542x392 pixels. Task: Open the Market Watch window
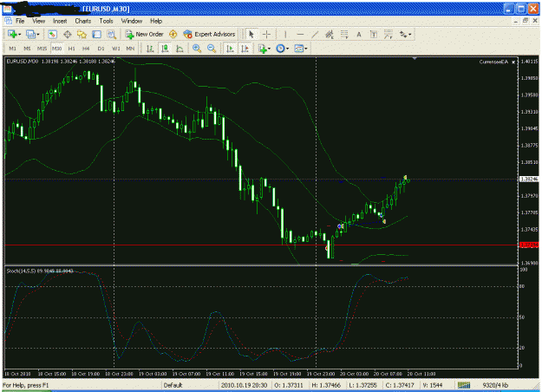pos(52,34)
